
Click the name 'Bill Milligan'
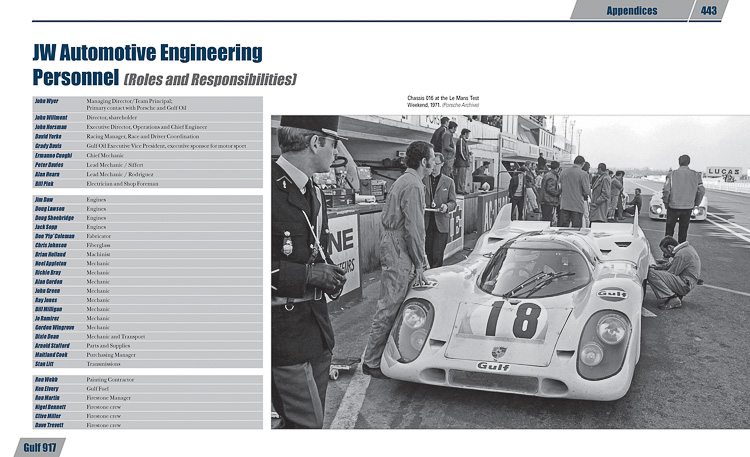(x=48, y=309)
